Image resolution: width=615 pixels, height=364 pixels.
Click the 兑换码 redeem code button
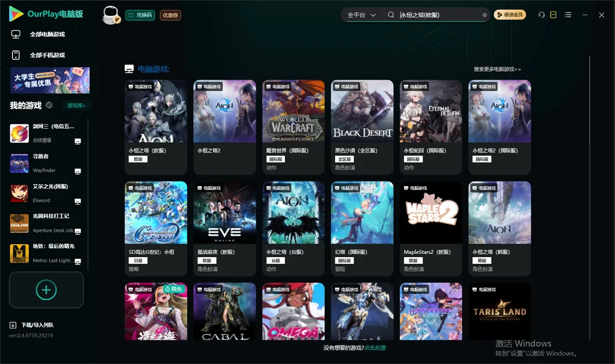140,15
